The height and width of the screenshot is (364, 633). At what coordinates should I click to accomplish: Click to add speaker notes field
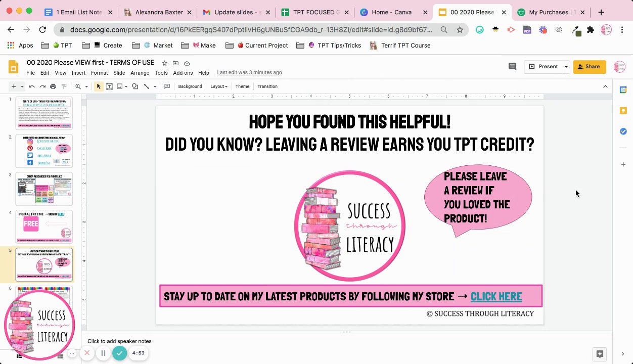click(x=119, y=341)
